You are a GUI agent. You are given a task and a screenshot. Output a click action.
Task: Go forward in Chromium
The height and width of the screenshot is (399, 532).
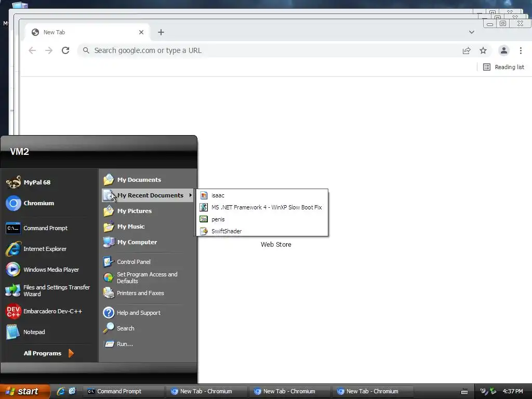(49, 50)
